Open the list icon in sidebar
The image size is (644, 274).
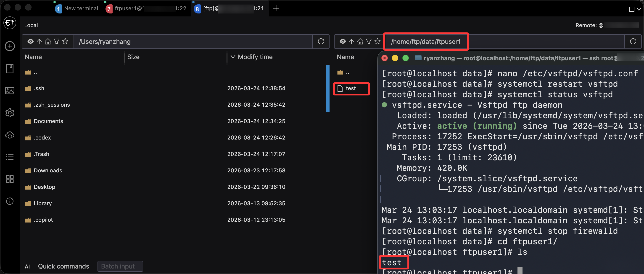point(10,157)
